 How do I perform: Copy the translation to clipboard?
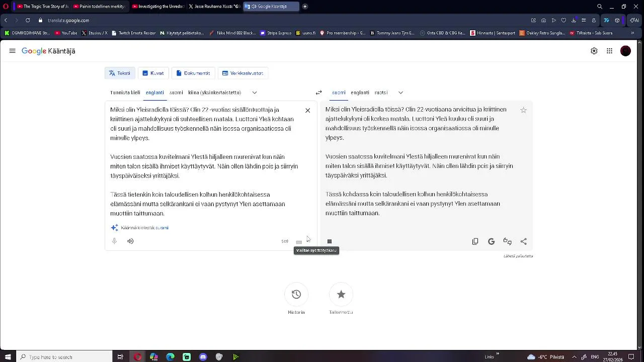click(x=475, y=241)
